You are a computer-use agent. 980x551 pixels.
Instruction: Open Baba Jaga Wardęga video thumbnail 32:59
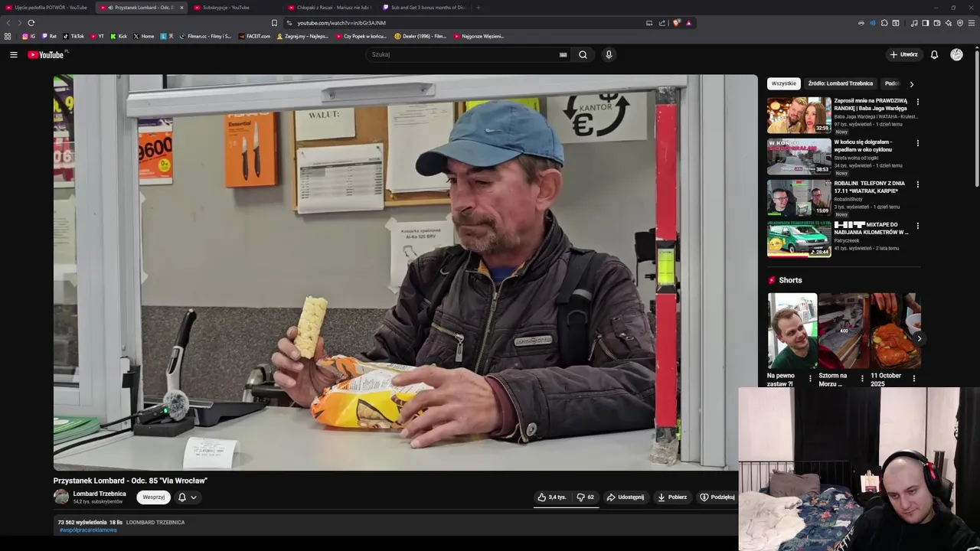point(799,115)
